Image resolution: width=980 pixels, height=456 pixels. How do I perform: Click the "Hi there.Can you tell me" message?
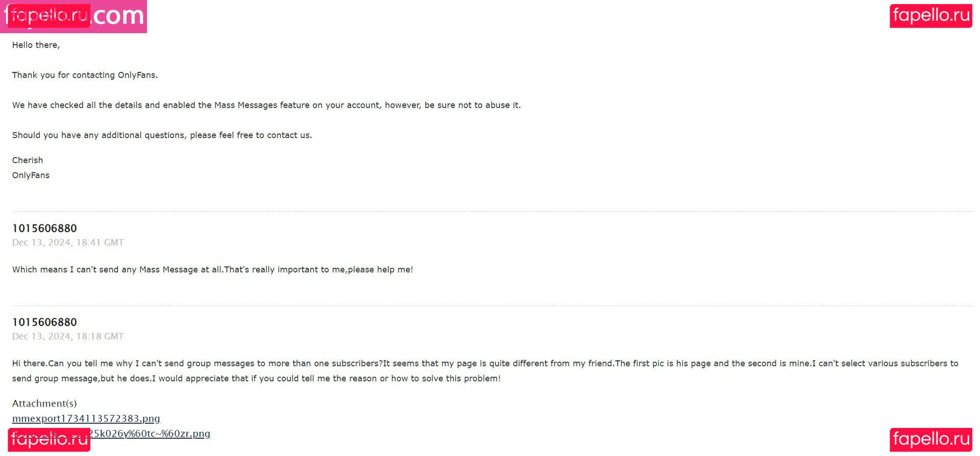coord(485,364)
